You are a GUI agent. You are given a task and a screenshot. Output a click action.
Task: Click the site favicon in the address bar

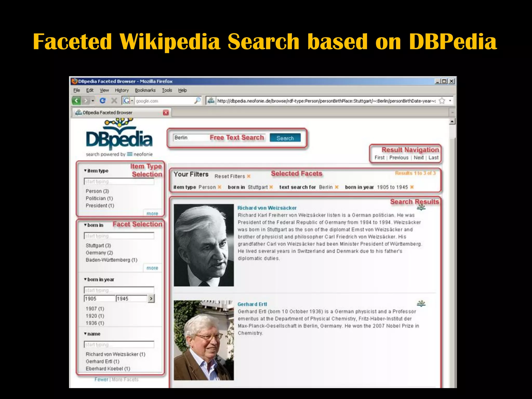[211, 101]
